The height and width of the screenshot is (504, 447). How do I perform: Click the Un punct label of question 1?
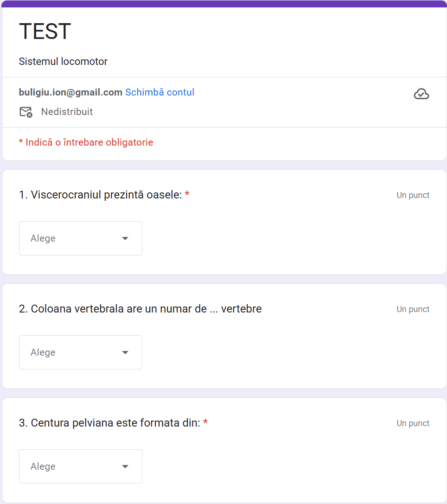coord(413,195)
